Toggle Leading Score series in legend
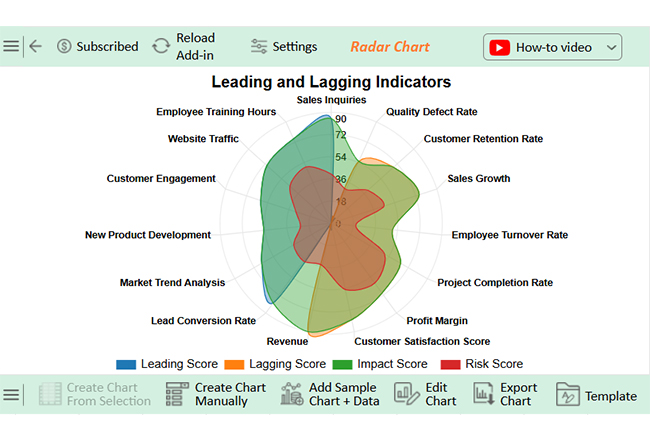650x441 pixels. tap(167, 364)
